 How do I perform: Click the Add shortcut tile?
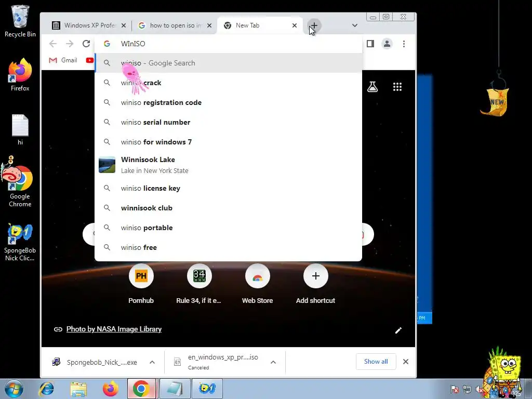click(315, 284)
